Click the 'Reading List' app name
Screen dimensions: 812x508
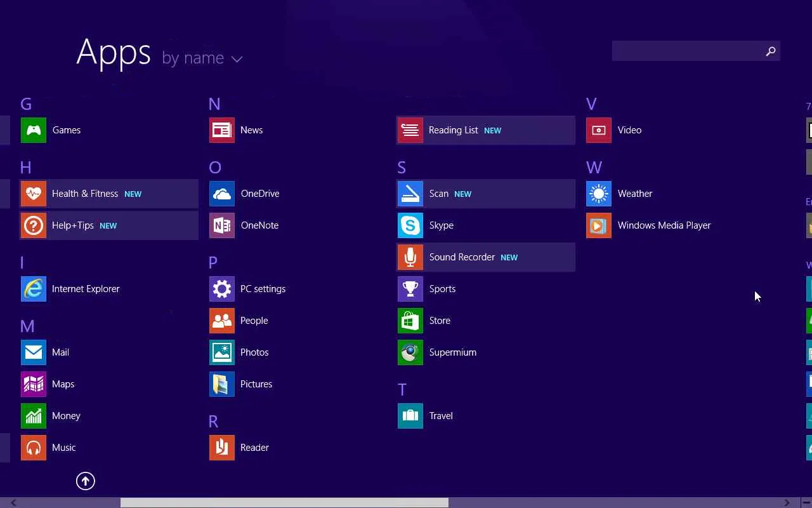point(454,130)
